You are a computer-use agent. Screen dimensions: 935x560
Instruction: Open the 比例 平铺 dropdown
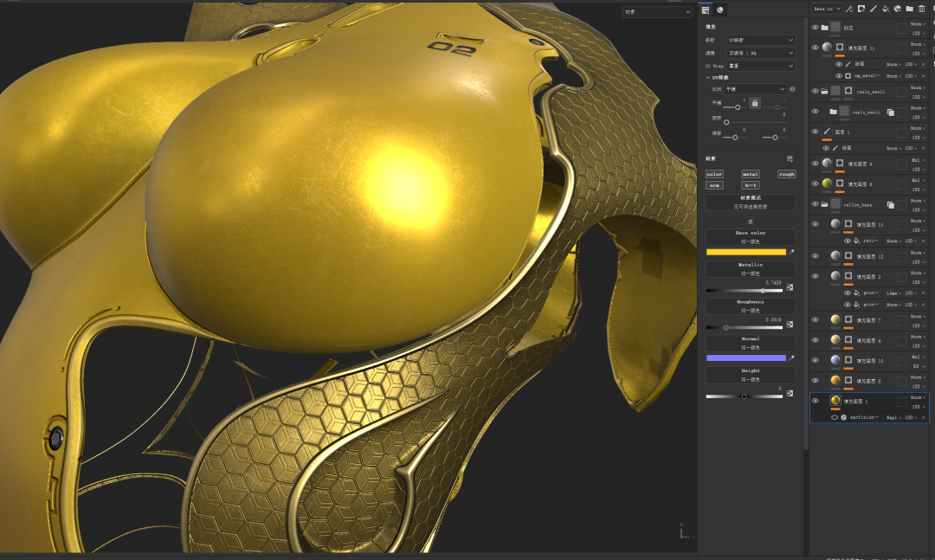click(756, 89)
